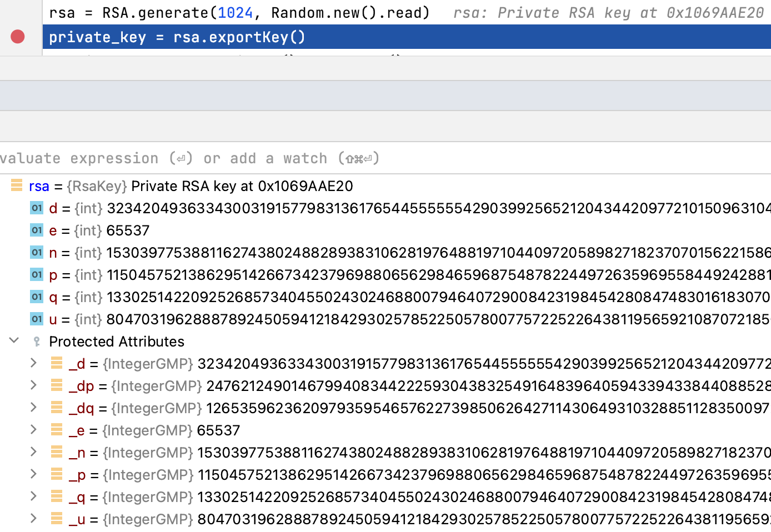Screen dimensions: 771x532
Task: Expand the _d IntegerGMP node
Action: [33, 363]
